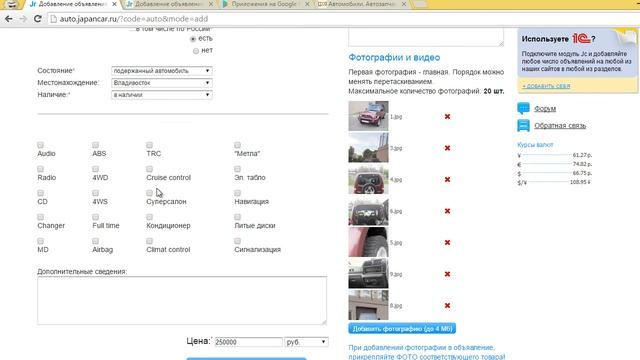This screenshot has width=640, height=360.
Task: Close the second Добавление объявления tab
Action: tap(211, 4)
